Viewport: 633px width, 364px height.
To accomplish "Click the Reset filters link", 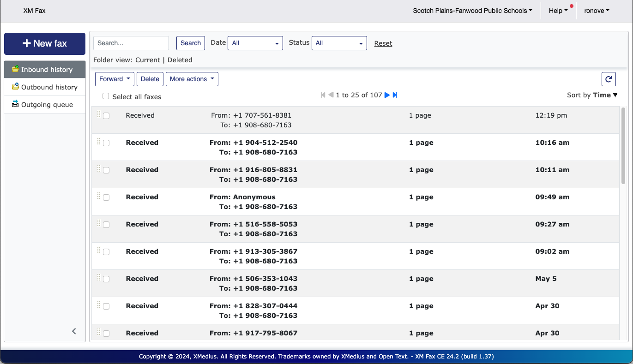I will click(383, 43).
